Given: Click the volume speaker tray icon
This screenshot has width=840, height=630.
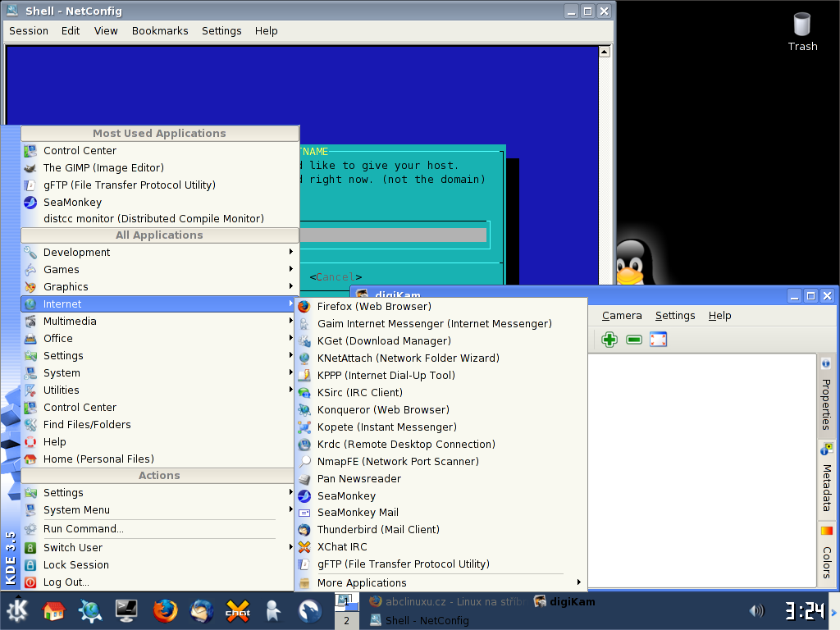Looking at the screenshot, I should [x=756, y=610].
